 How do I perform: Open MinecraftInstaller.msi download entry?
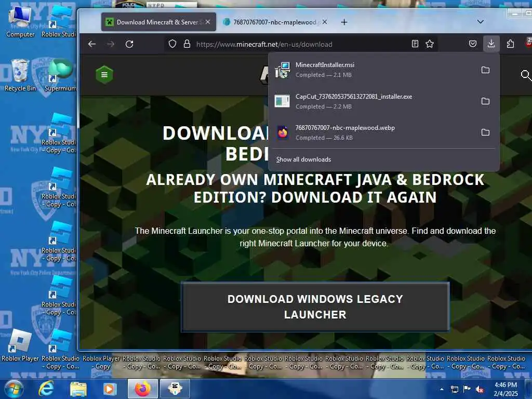pos(373,70)
